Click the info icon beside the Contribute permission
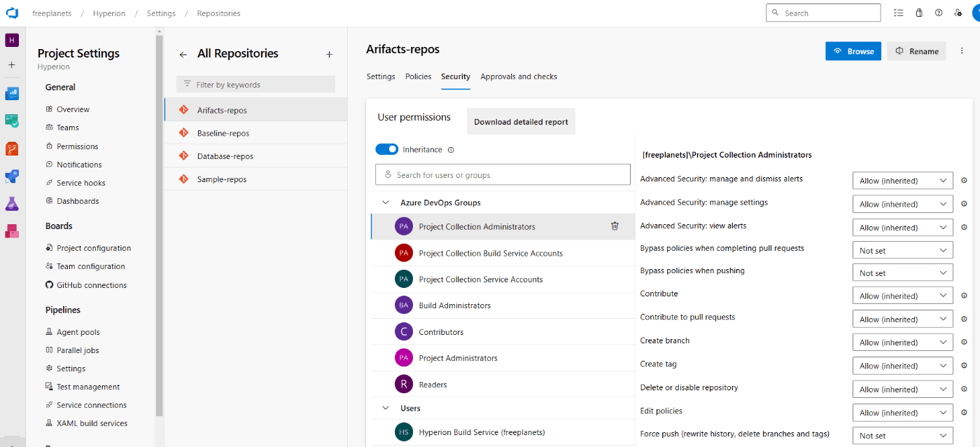 (964, 296)
